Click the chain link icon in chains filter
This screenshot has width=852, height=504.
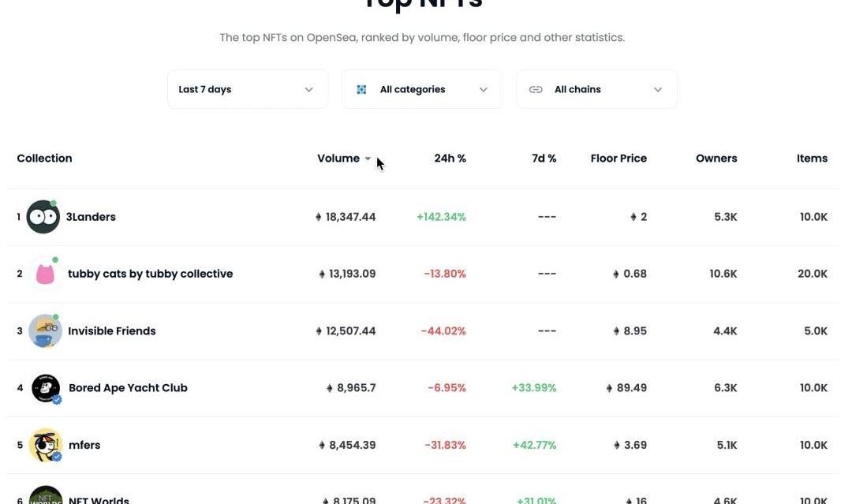coord(536,90)
